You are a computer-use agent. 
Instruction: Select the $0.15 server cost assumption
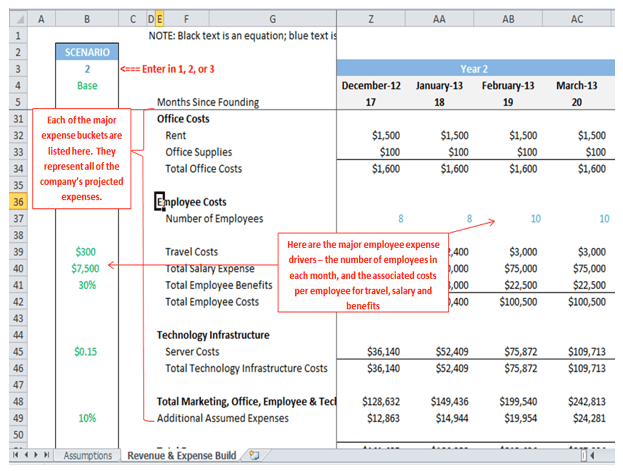pos(87,352)
